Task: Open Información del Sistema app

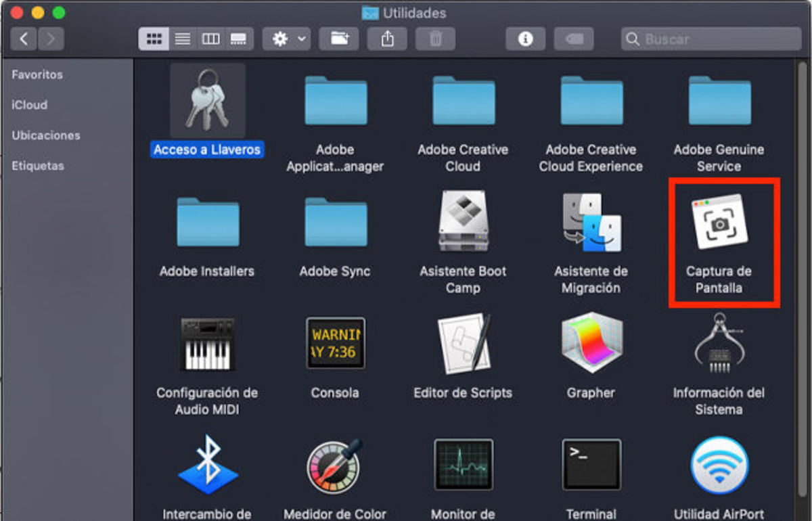Action: [x=719, y=343]
